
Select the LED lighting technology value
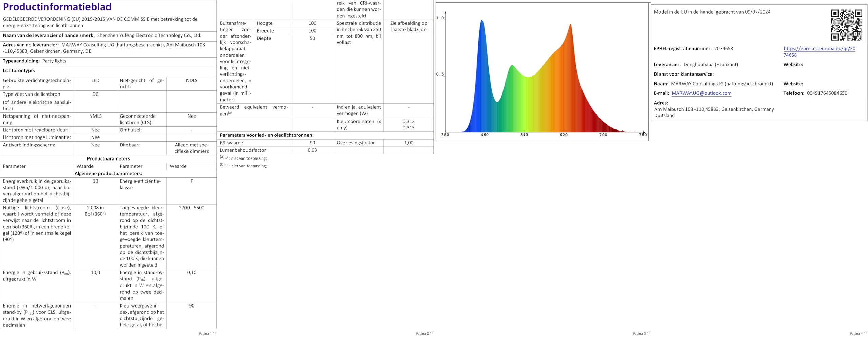coord(95,80)
